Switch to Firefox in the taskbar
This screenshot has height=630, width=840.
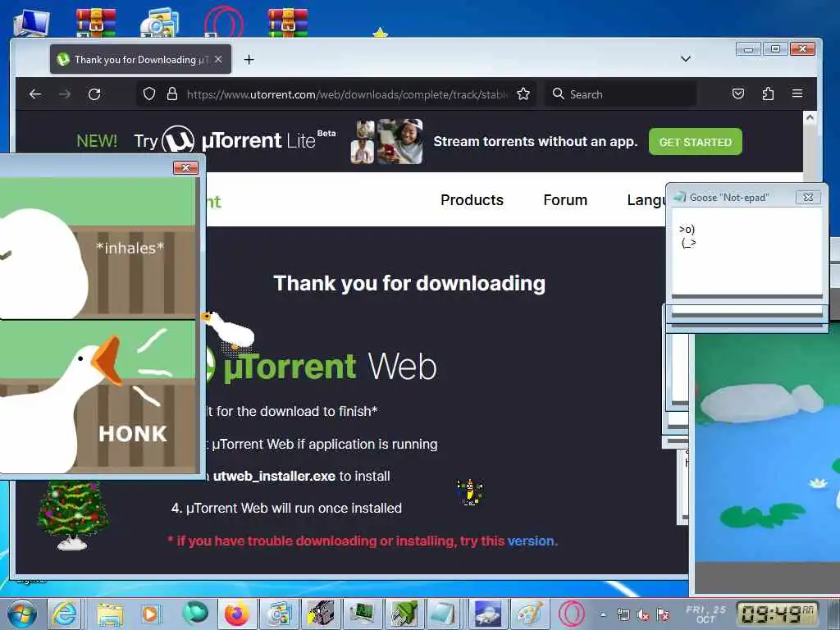(x=237, y=614)
